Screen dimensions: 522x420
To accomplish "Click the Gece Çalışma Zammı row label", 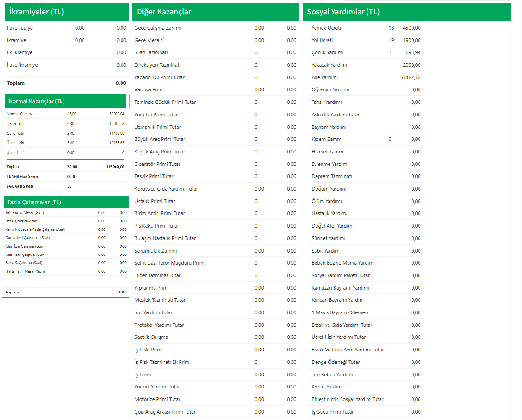I will click(x=158, y=28).
